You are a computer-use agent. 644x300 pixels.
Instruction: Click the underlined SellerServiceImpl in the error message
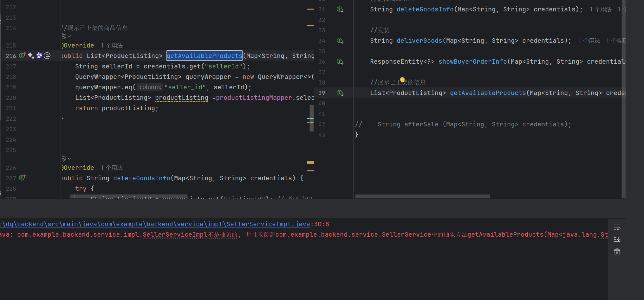(175, 235)
